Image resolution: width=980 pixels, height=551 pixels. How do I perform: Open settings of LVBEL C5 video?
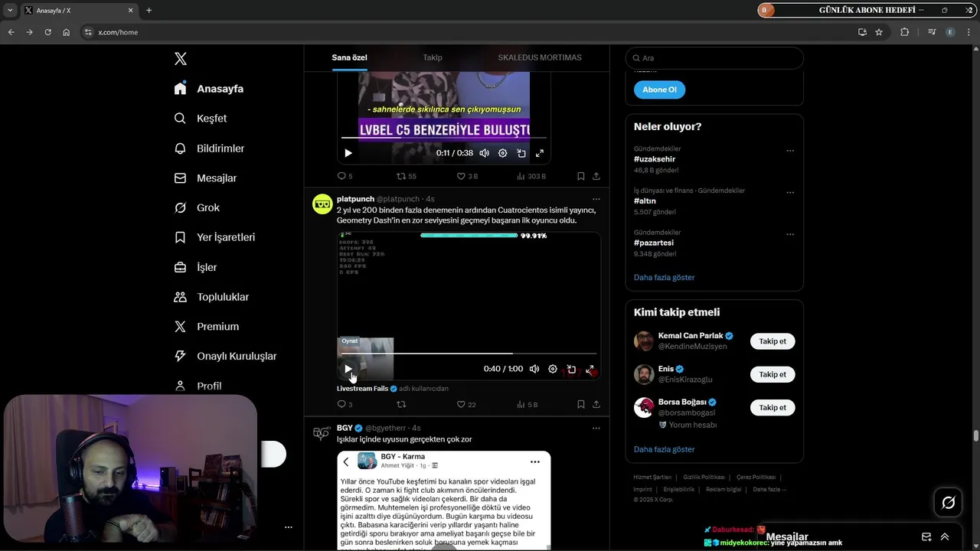click(x=502, y=153)
